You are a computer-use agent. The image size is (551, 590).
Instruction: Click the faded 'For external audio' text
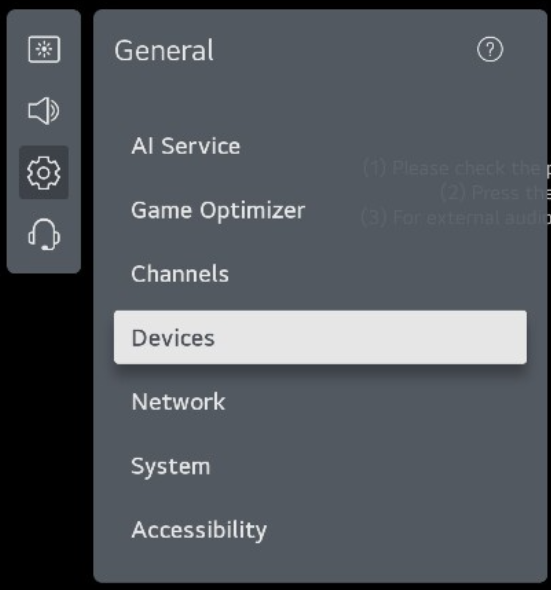click(456, 217)
